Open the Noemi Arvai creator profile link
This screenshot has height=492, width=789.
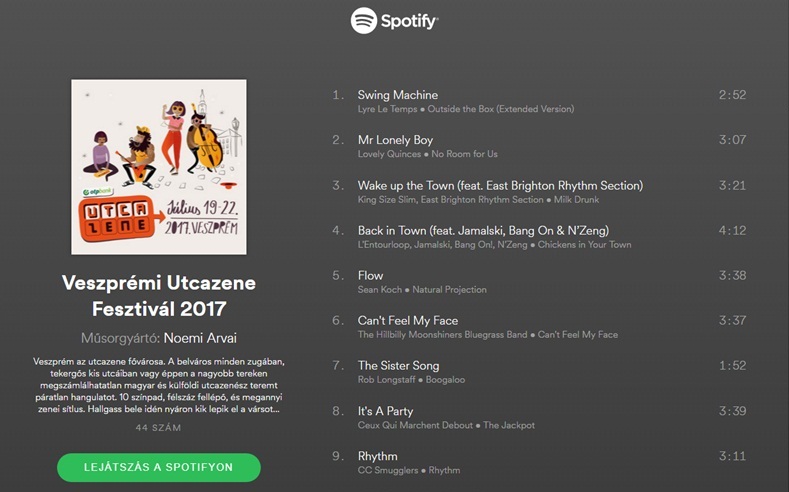(x=200, y=338)
